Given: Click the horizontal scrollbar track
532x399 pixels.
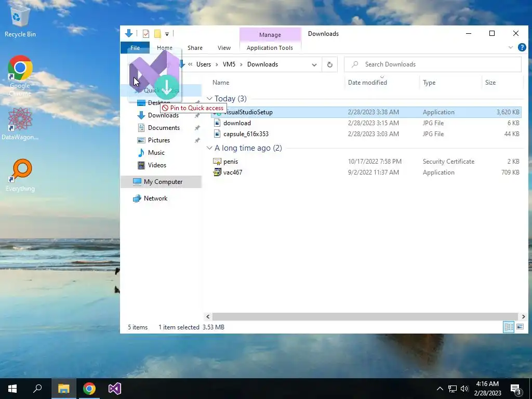Looking at the screenshot, I should 365,316.
